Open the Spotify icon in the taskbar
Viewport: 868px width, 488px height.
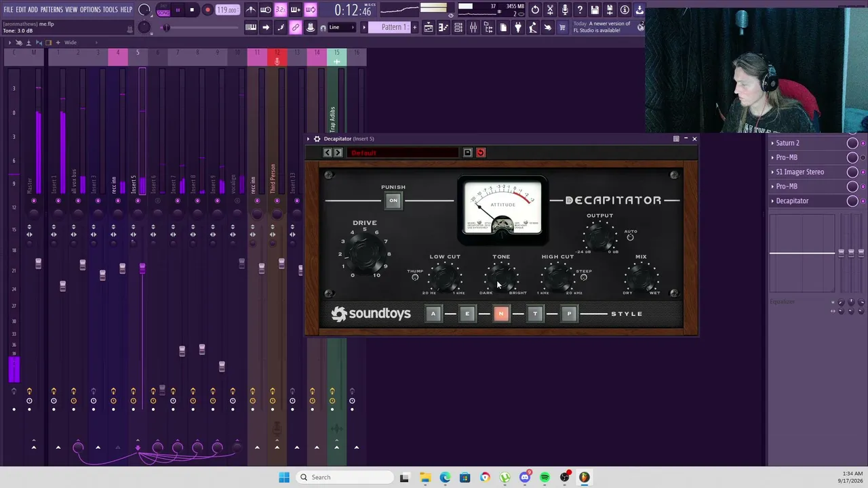[545, 477]
